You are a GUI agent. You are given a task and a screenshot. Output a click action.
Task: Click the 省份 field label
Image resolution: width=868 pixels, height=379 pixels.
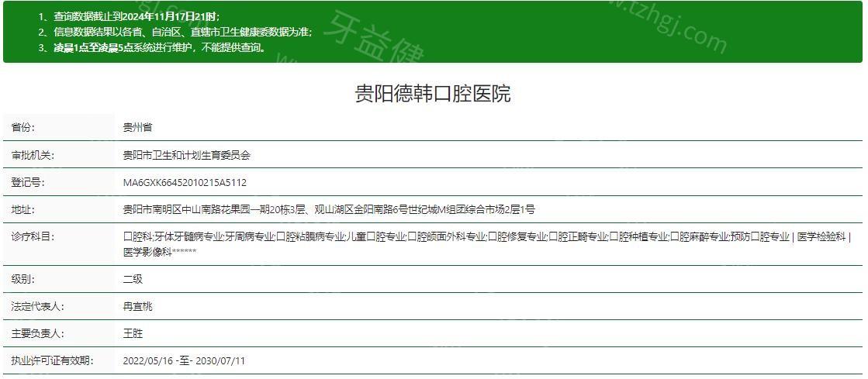(x=22, y=128)
